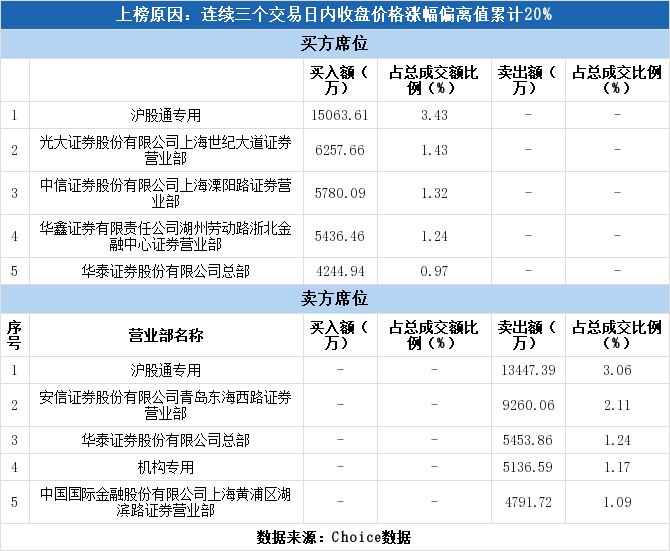The height and width of the screenshot is (551, 670).
Task: Click buyer row percentage 1.24 beside 5436.46
Action: [434, 236]
